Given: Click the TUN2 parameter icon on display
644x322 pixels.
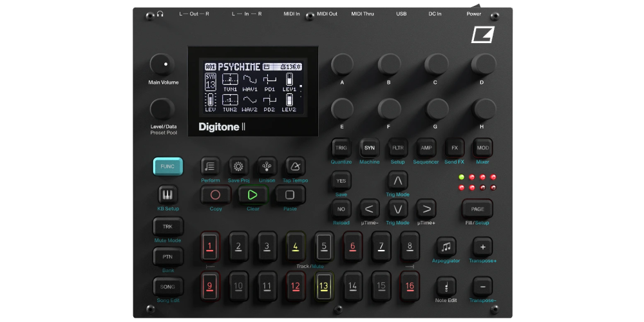Looking at the screenshot, I should pyautogui.click(x=230, y=99).
